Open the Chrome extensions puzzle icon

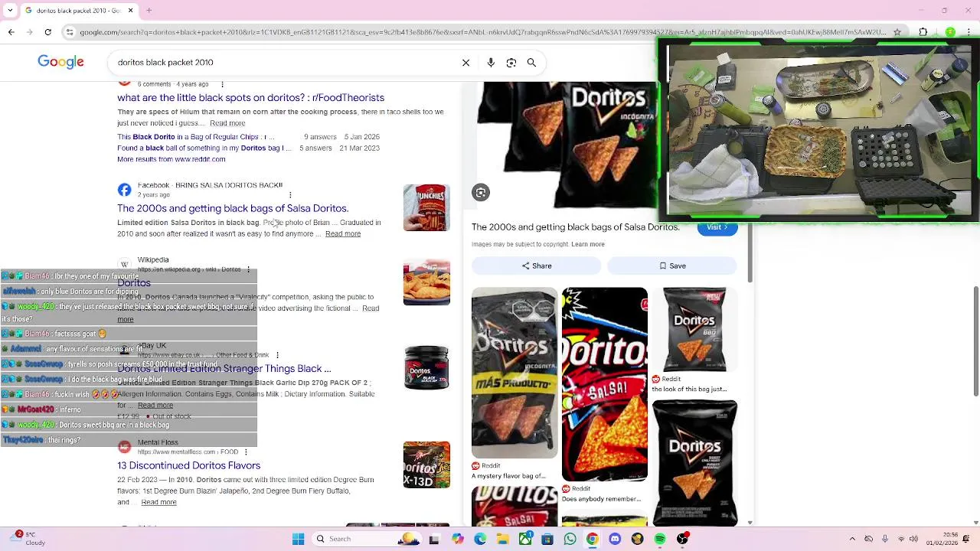click(x=923, y=32)
